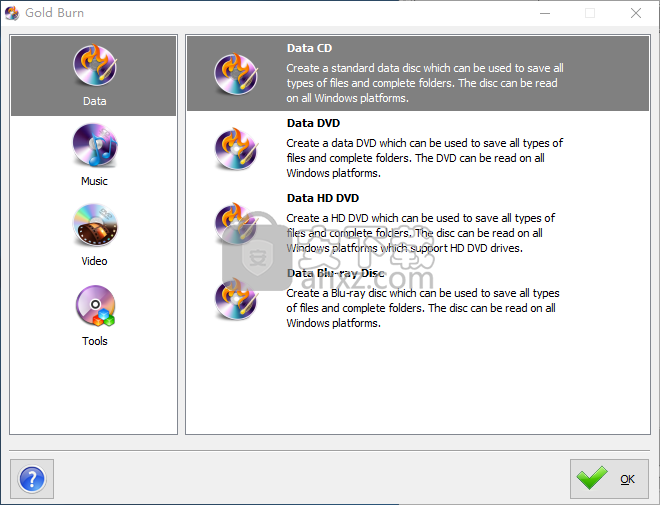Open the Video category film disc icon
Image resolution: width=660 pixels, height=505 pixels.
pyautogui.click(x=95, y=225)
